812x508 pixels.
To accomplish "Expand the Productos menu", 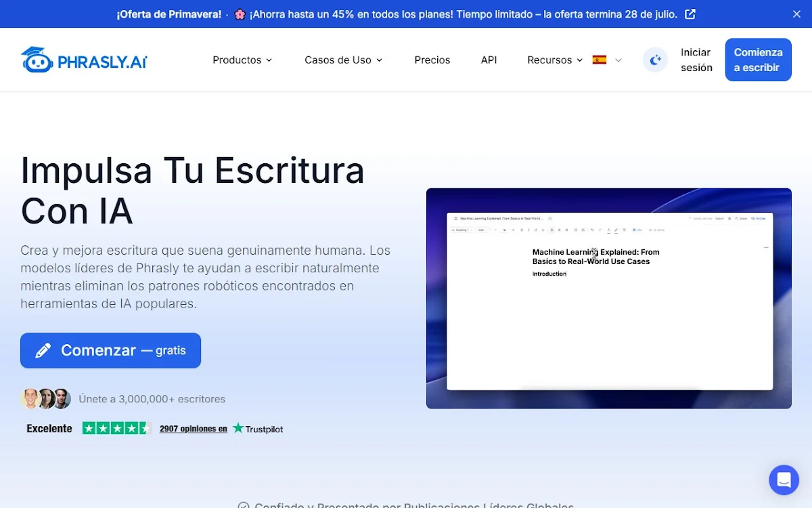I will coord(242,60).
